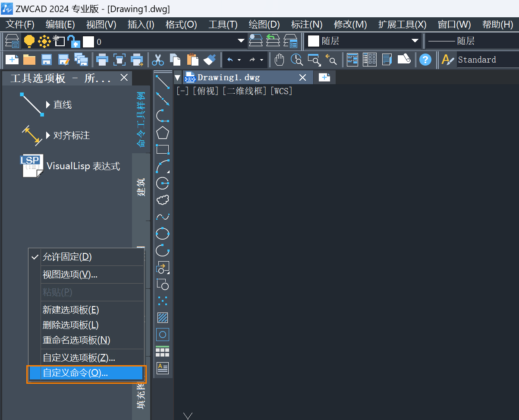
Task: Expand the Undo history dropdown arrow
Action: 239,60
